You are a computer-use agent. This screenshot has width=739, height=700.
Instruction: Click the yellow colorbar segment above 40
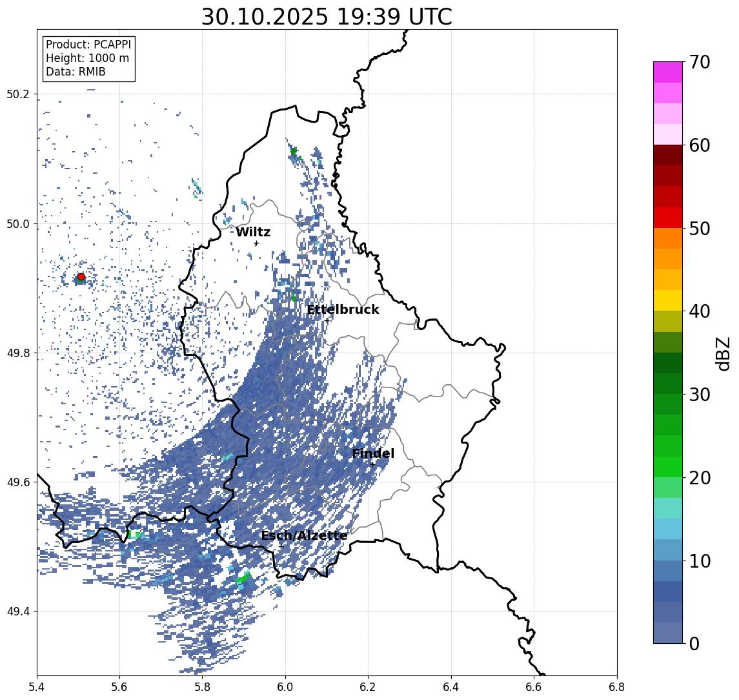(668, 300)
